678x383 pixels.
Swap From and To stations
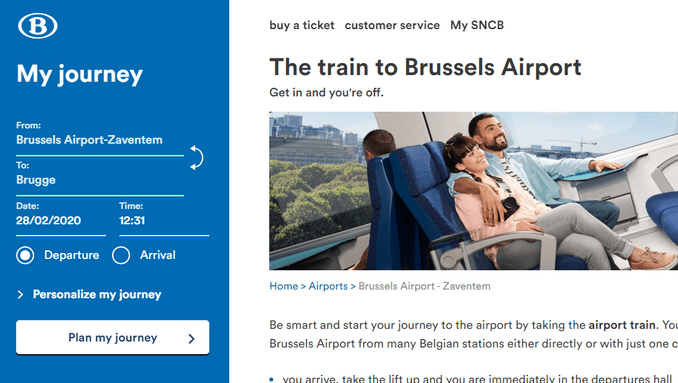(197, 158)
